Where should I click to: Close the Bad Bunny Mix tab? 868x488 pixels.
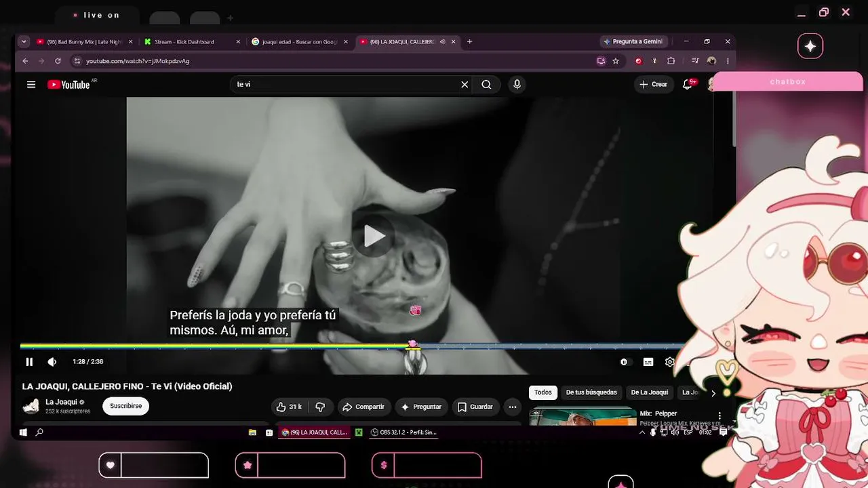(x=130, y=41)
